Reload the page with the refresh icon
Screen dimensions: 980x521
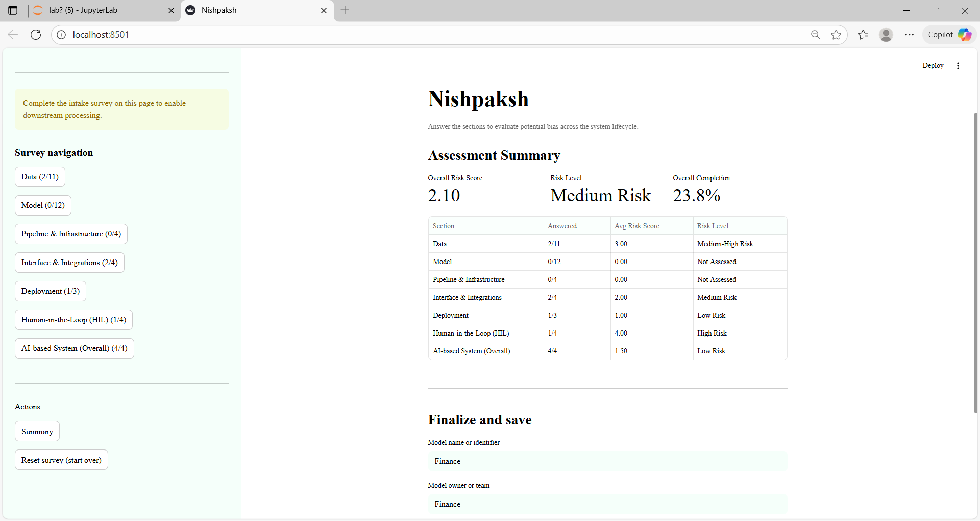[x=36, y=35]
